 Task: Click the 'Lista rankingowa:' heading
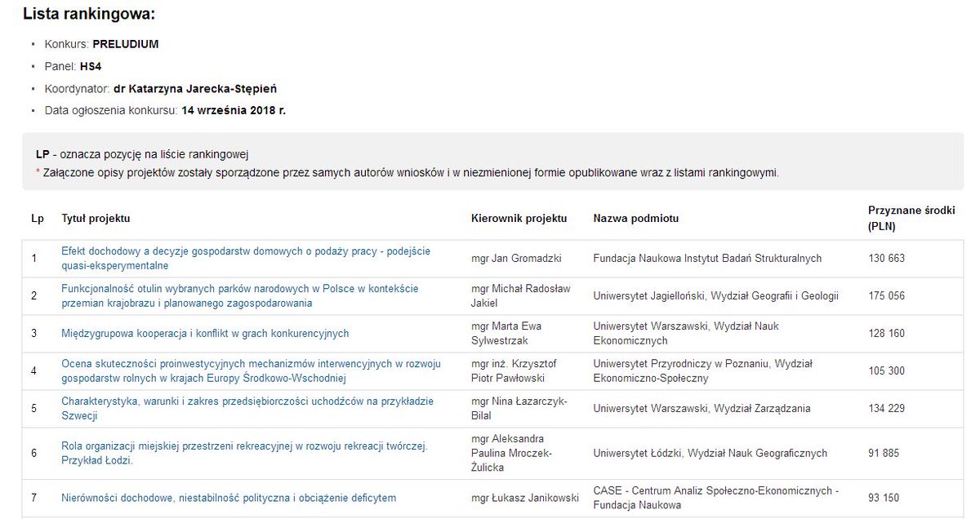click(89, 14)
